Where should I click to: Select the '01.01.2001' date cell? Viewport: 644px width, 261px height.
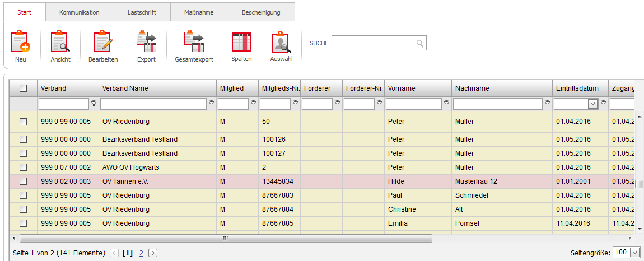pyautogui.click(x=580, y=181)
